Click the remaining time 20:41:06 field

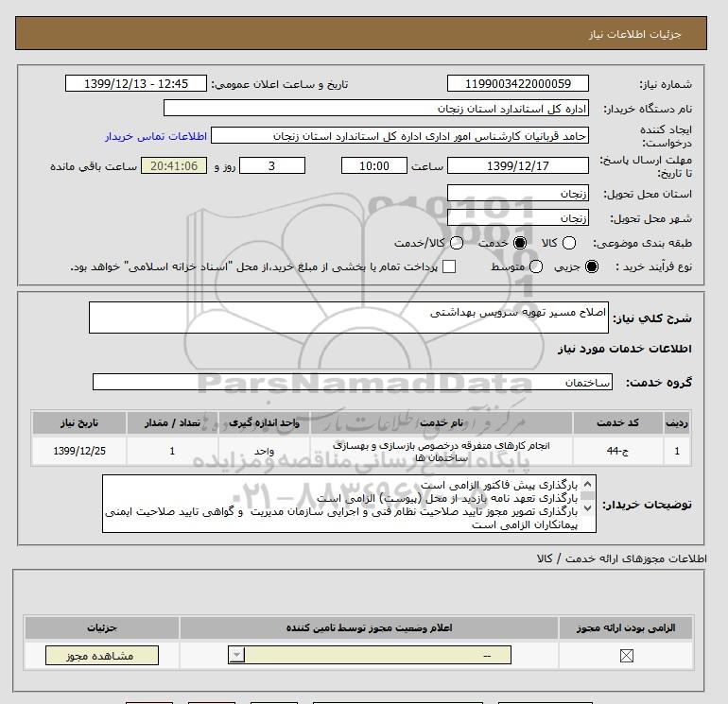click(174, 165)
